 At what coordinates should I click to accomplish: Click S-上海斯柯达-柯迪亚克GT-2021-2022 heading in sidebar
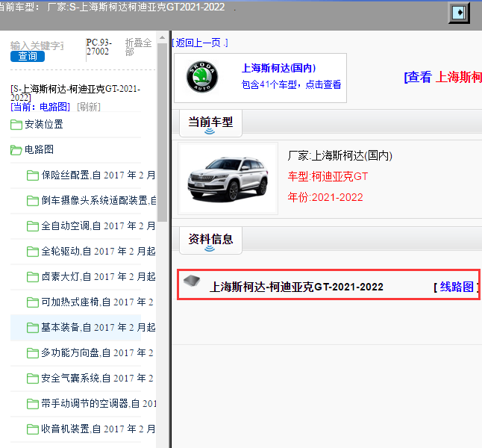click(75, 93)
